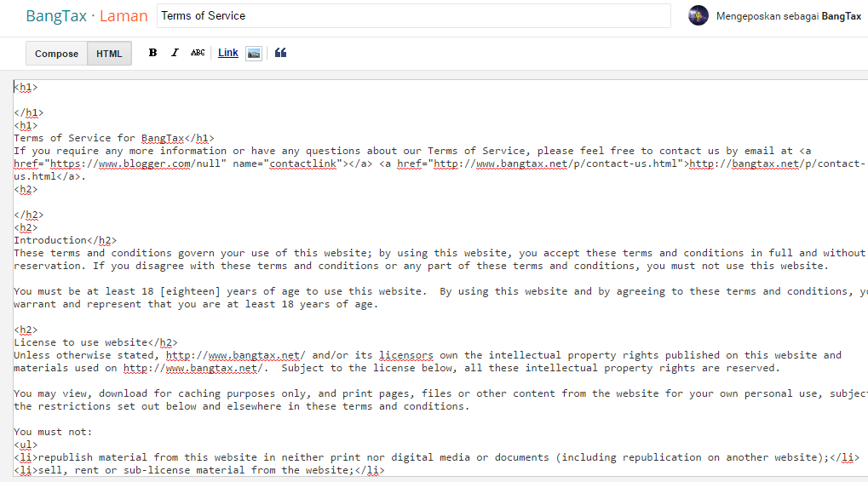
Task: Insert a hyperlink with the Link button
Action: [228, 53]
